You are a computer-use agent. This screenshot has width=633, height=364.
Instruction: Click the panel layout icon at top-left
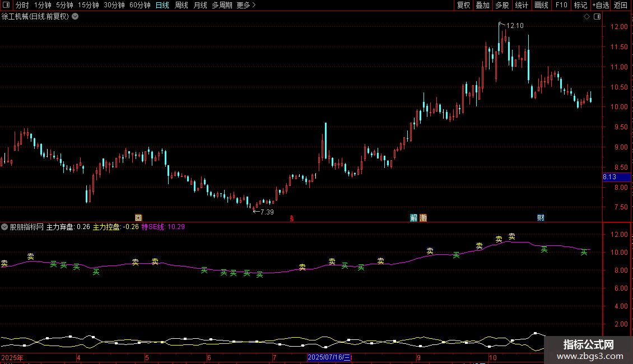6,5
